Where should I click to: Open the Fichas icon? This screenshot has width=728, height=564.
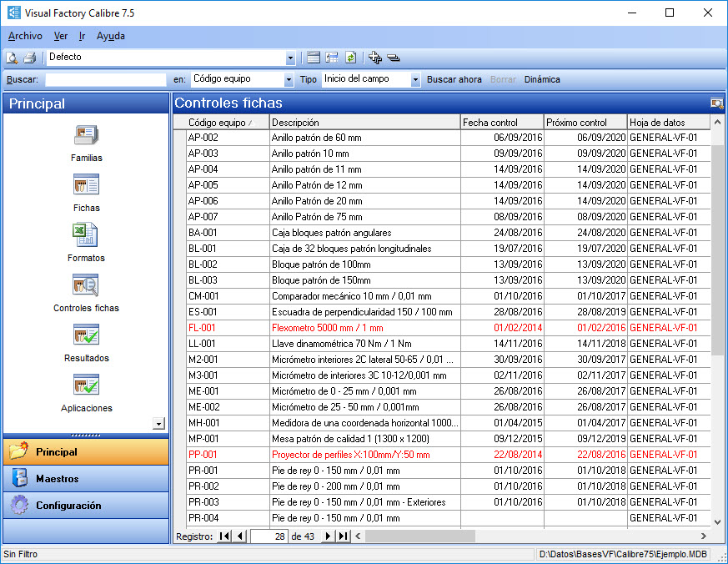click(87, 185)
